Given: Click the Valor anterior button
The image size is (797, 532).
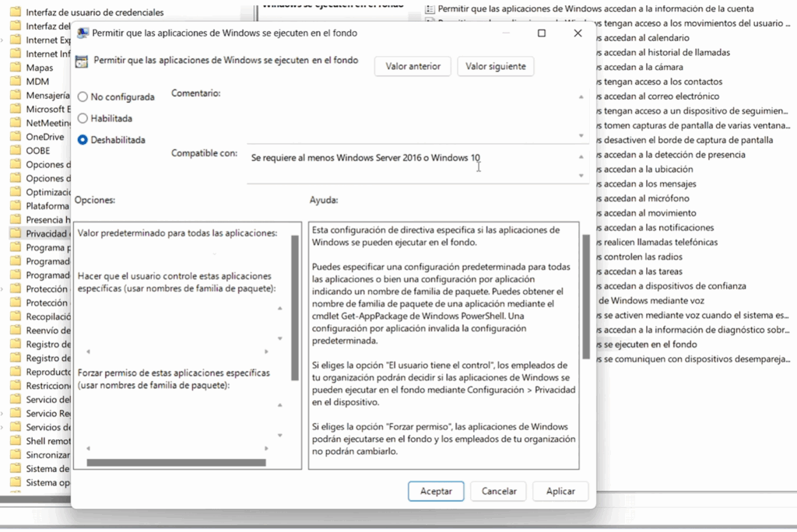Looking at the screenshot, I should coord(413,66).
